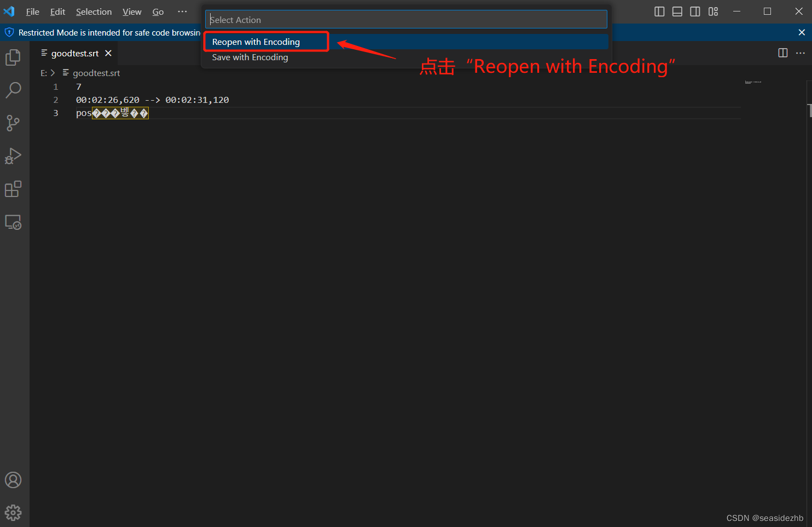This screenshot has height=527, width=812.
Task: Click line number 2 in gutter
Action: pos(55,100)
